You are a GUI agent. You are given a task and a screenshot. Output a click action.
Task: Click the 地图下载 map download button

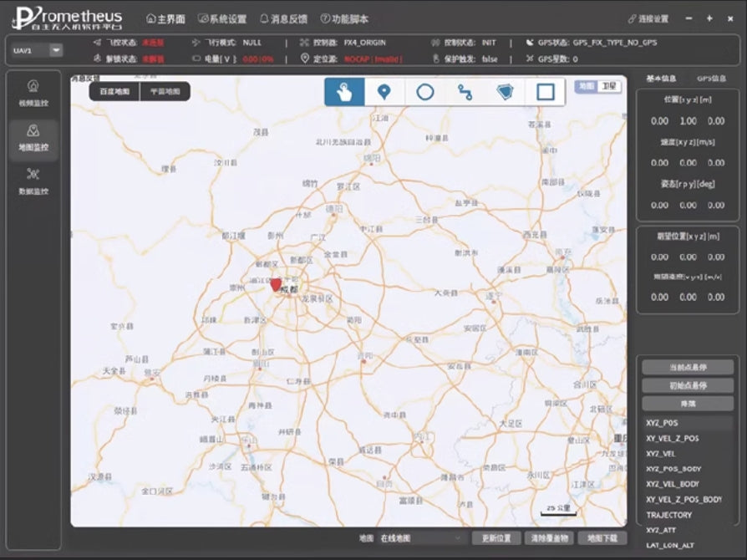point(602,538)
